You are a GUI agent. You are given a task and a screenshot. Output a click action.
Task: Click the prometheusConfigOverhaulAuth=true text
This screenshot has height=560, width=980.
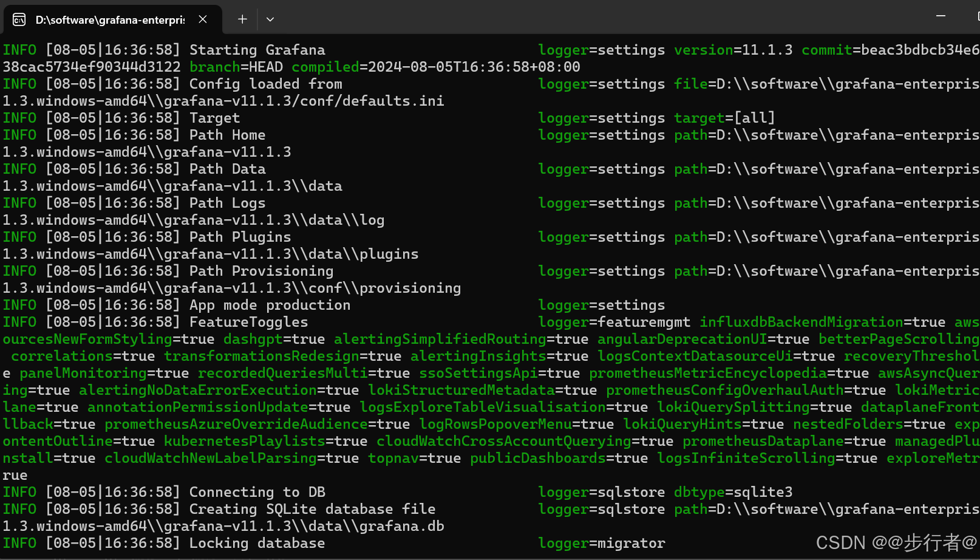tap(746, 390)
